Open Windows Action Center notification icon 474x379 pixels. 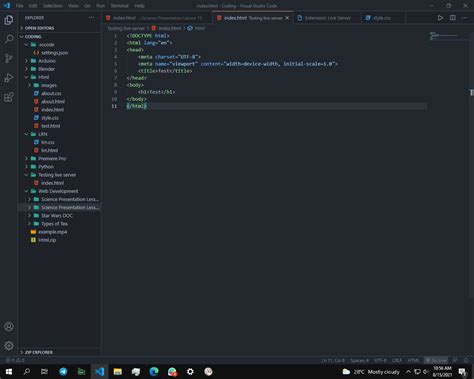462,371
